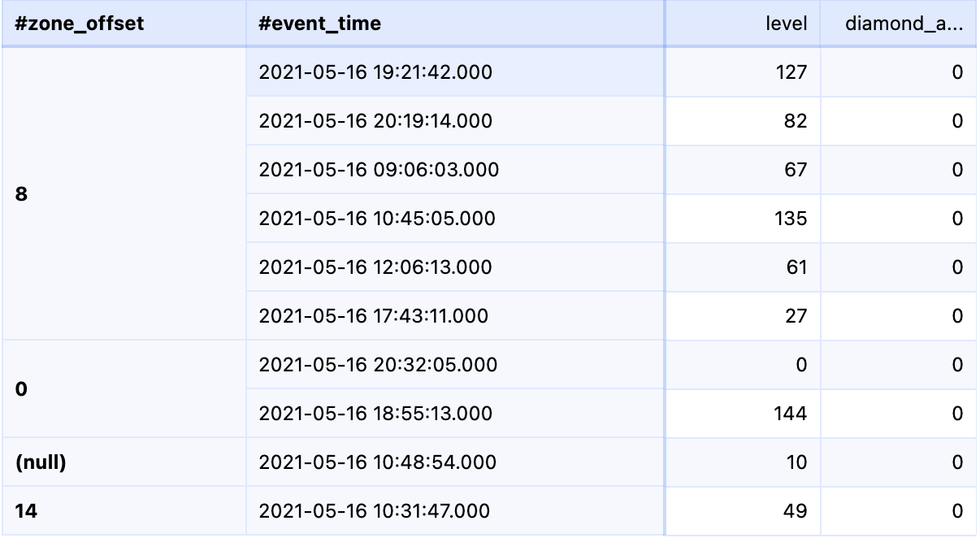
Task: Click the level cell showing 144
Action: (x=788, y=414)
